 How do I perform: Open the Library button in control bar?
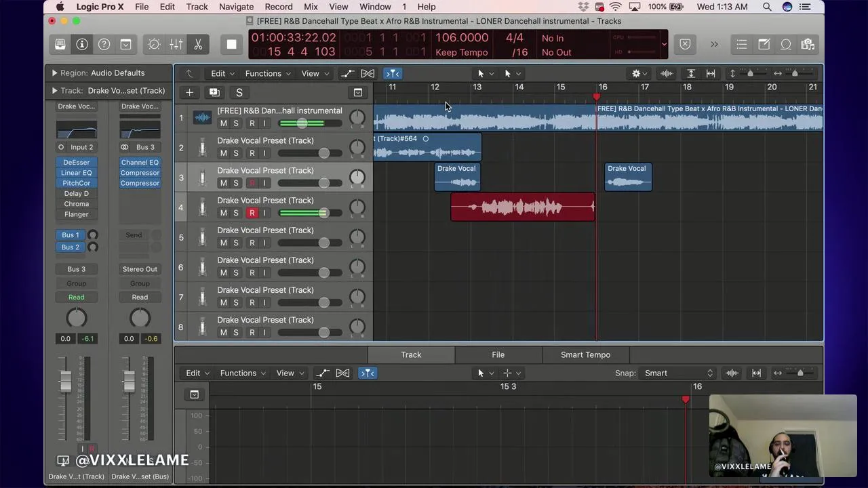point(60,44)
